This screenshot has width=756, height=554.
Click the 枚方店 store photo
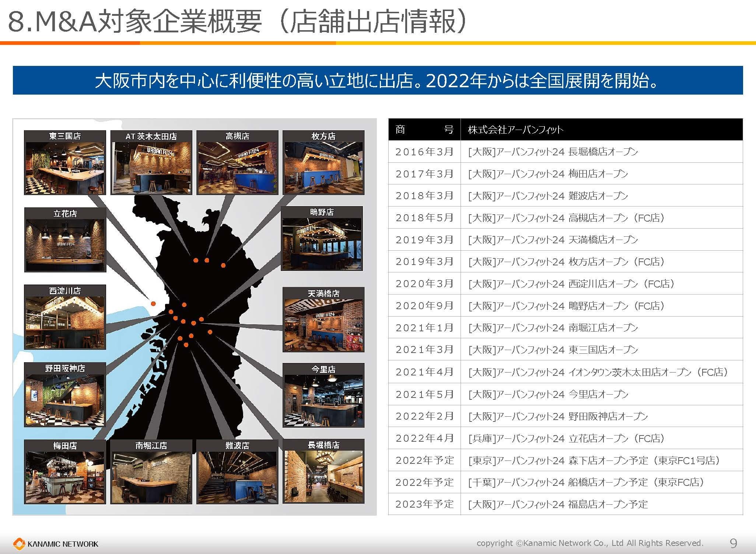pyautogui.click(x=323, y=167)
